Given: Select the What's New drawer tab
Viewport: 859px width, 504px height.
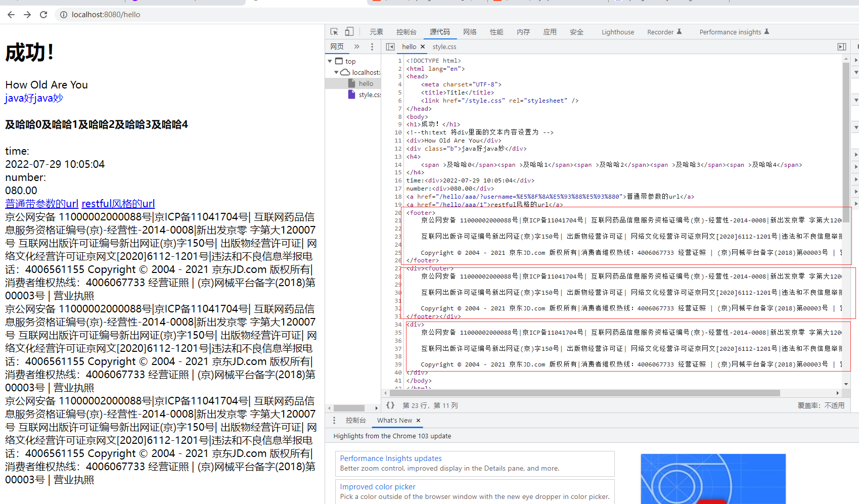Looking at the screenshot, I should point(394,420).
